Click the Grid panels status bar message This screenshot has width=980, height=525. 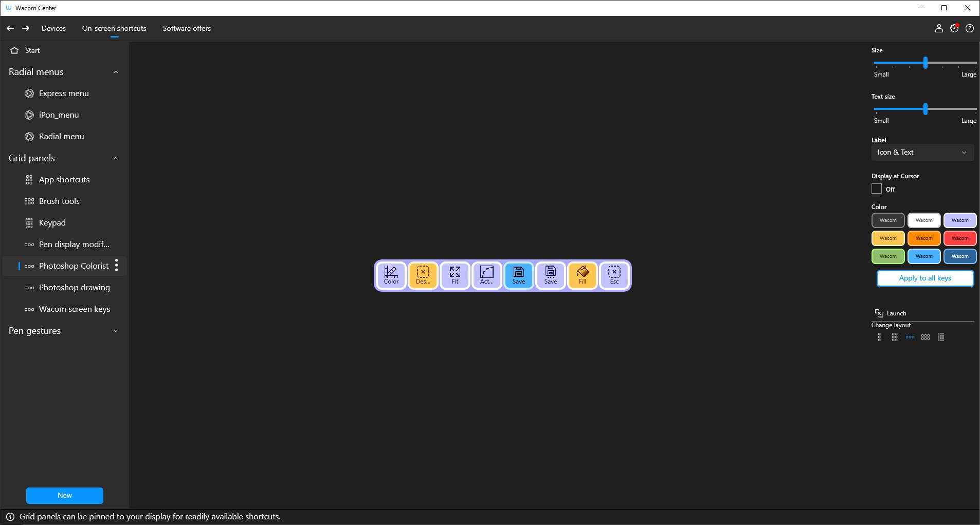pyautogui.click(x=150, y=517)
